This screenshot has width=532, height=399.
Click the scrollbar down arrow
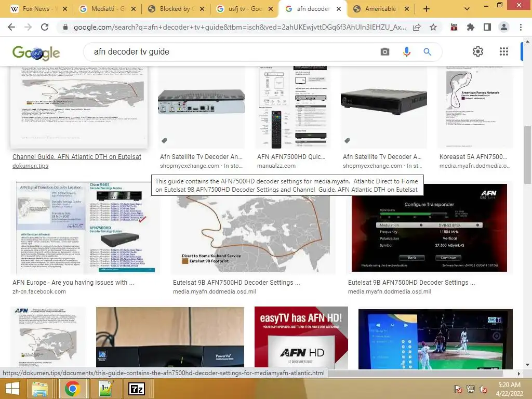[x=527, y=365]
